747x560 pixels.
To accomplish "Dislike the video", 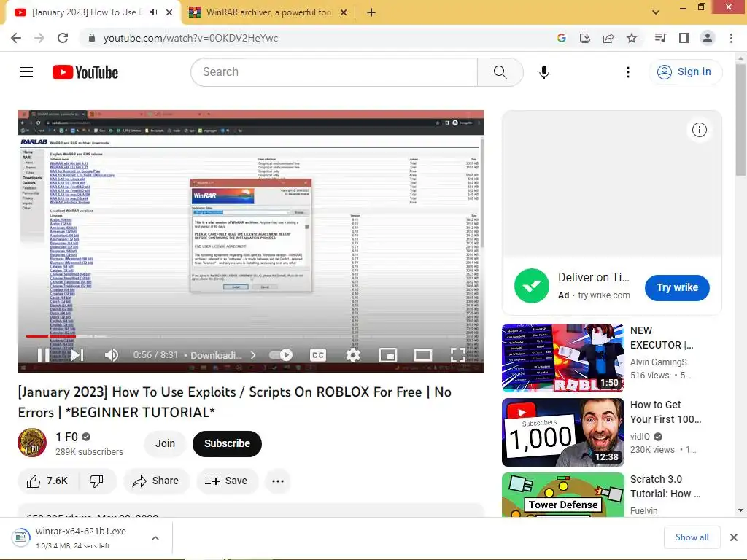I will point(97,481).
